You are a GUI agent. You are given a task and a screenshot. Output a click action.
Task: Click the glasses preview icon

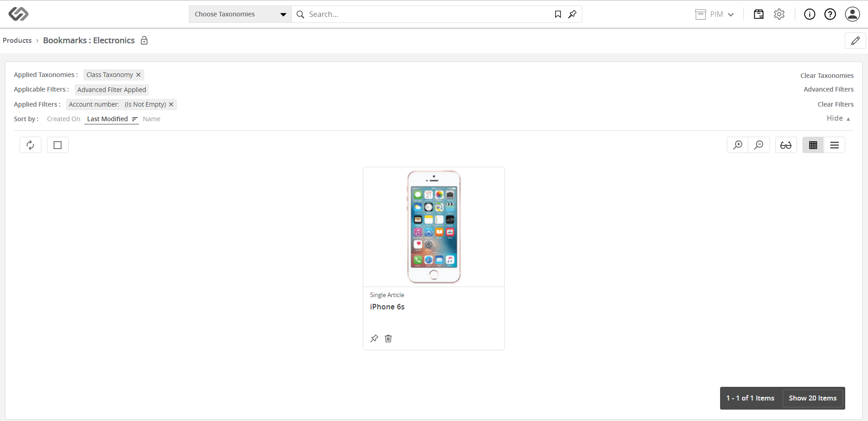coord(786,145)
